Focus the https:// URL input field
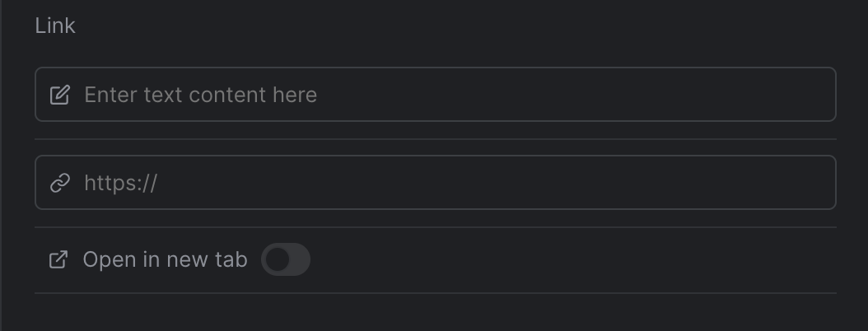 pos(435,182)
